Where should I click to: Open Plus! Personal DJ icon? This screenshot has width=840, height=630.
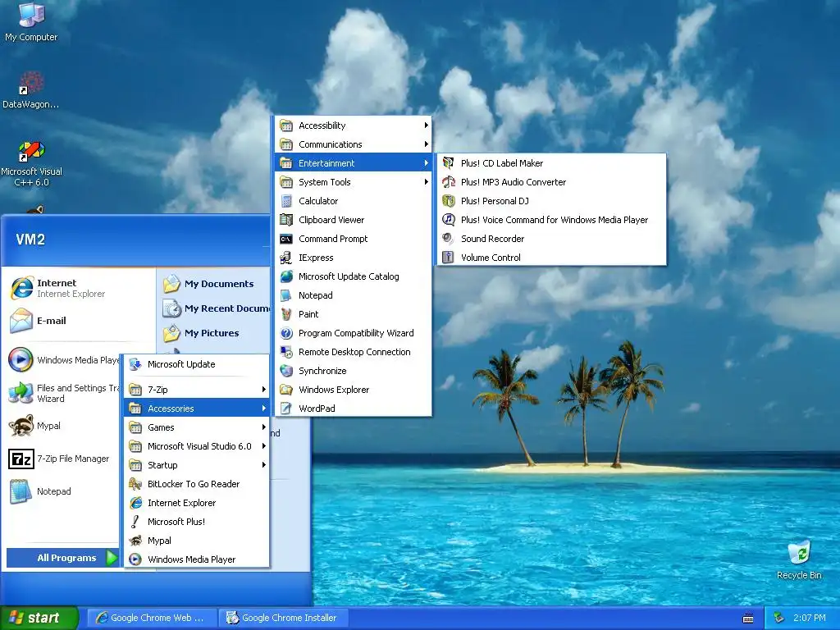pos(448,201)
